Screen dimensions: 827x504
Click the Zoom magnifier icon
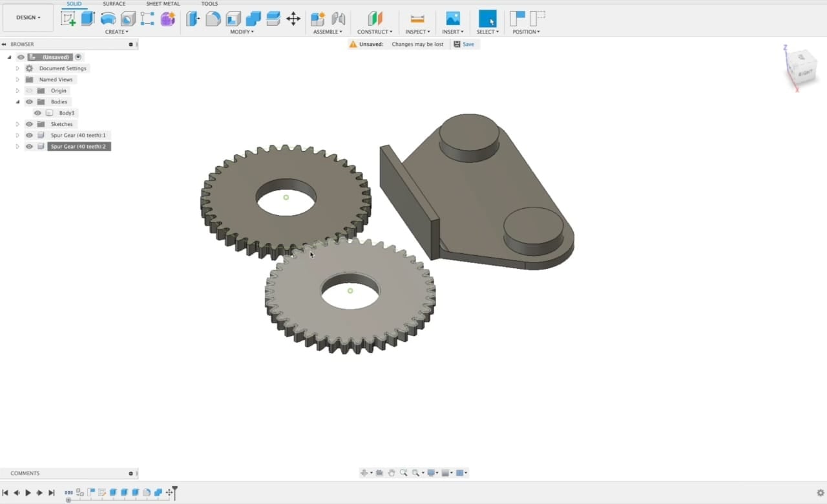[404, 473]
